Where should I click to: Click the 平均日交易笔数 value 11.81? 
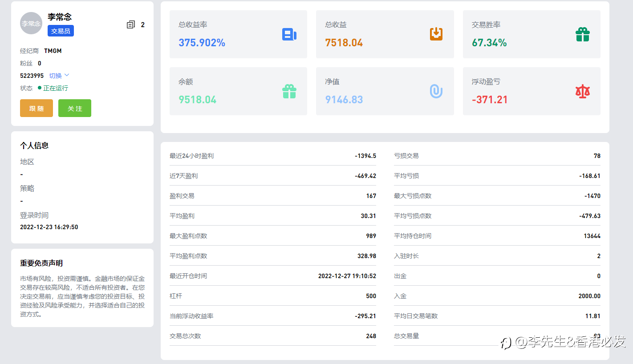point(593,316)
